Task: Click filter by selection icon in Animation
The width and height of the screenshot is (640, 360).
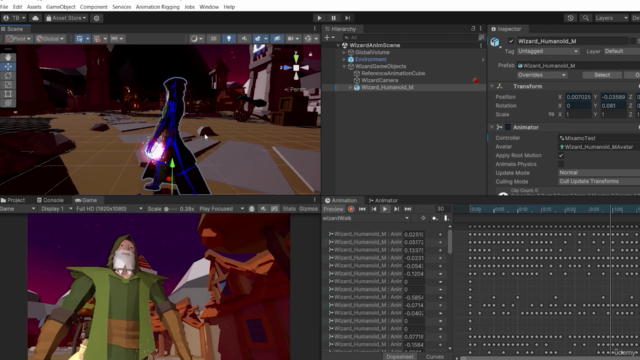Action: pyautogui.click(x=423, y=218)
